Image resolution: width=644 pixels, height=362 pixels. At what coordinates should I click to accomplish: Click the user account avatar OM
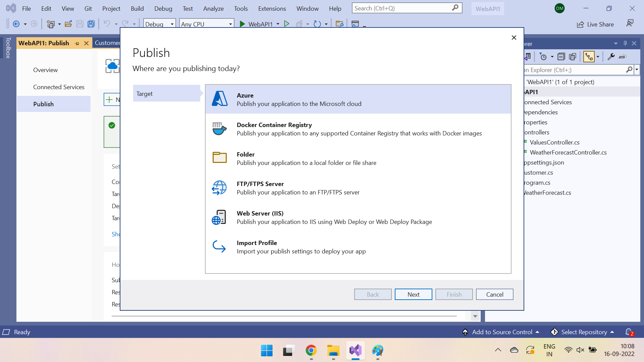click(x=559, y=8)
